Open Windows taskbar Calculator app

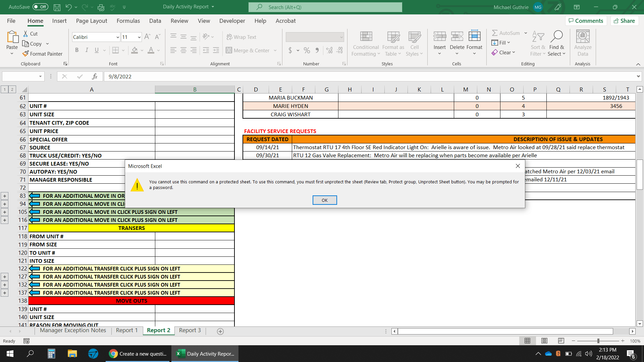click(x=51, y=354)
